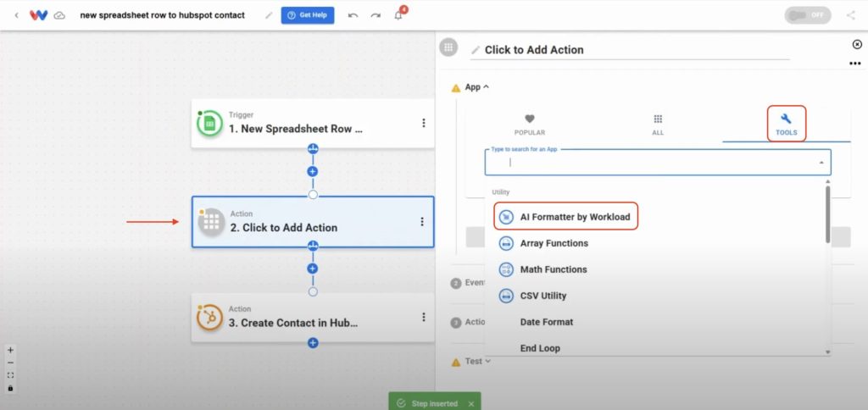
Task: Add a step below step 2 with the plus button
Action: (x=312, y=269)
